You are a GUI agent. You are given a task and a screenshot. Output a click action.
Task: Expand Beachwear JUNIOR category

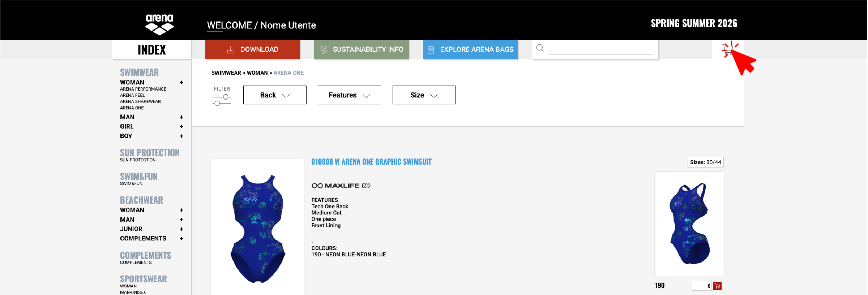coord(181,229)
